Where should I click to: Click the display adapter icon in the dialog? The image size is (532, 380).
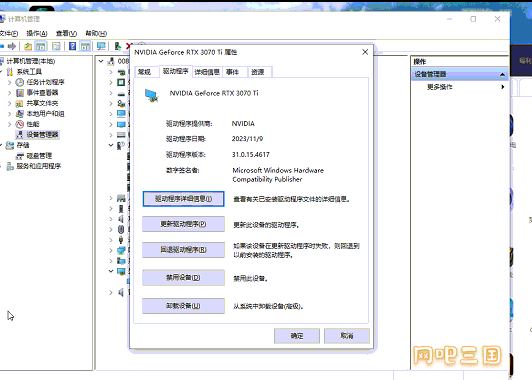[x=151, y=96]
